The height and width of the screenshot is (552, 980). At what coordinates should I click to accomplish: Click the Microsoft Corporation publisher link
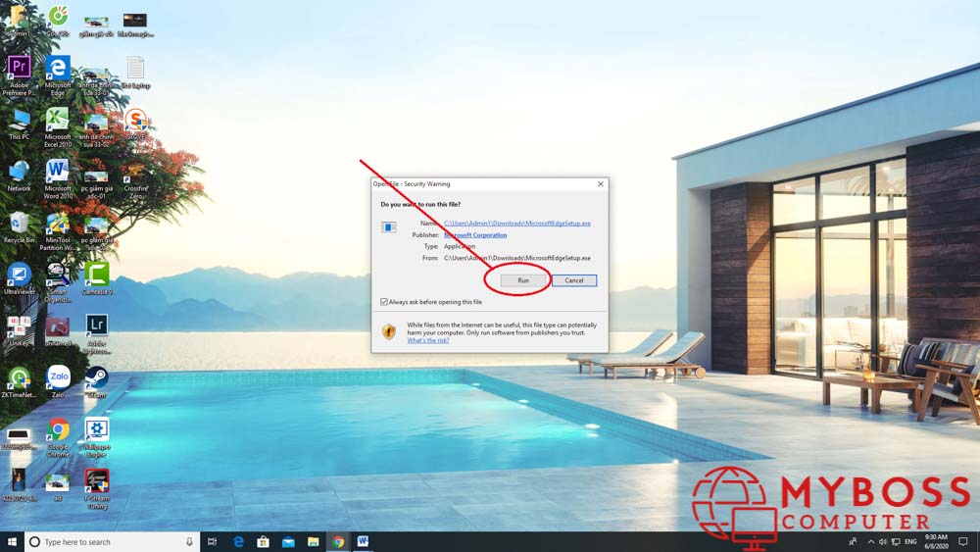coord(475,235)
